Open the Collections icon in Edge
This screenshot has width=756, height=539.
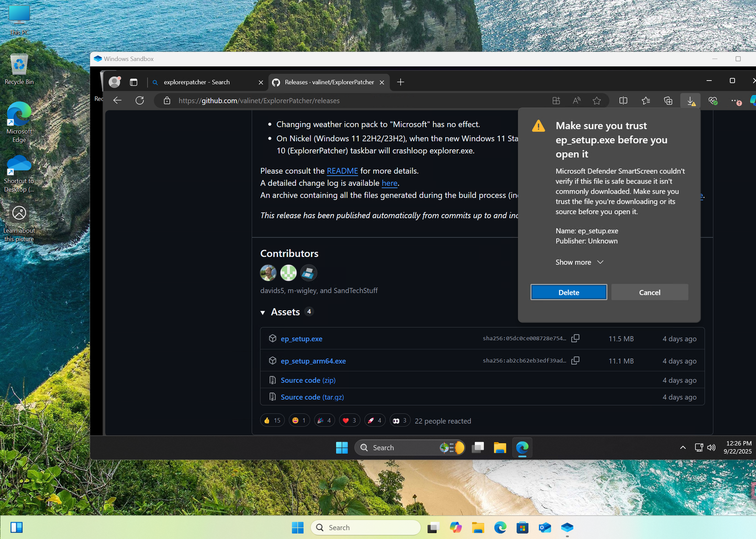668,100
